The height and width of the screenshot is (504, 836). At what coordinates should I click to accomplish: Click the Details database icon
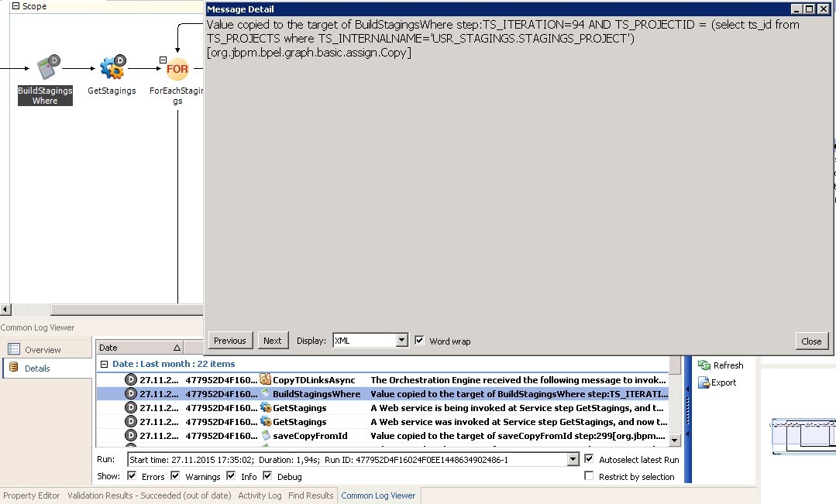pos(14,368)
